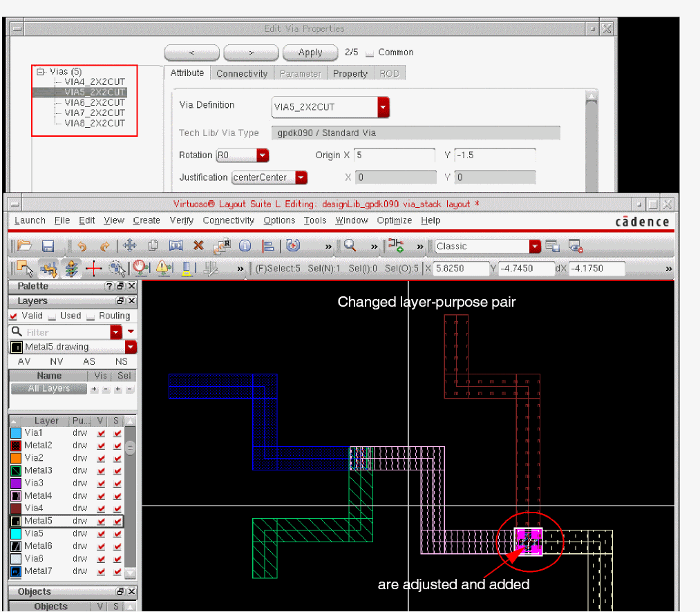This screenshot has width=700, height=612.
Task: Click the Apply button
Action: click(x=310, y=52)
